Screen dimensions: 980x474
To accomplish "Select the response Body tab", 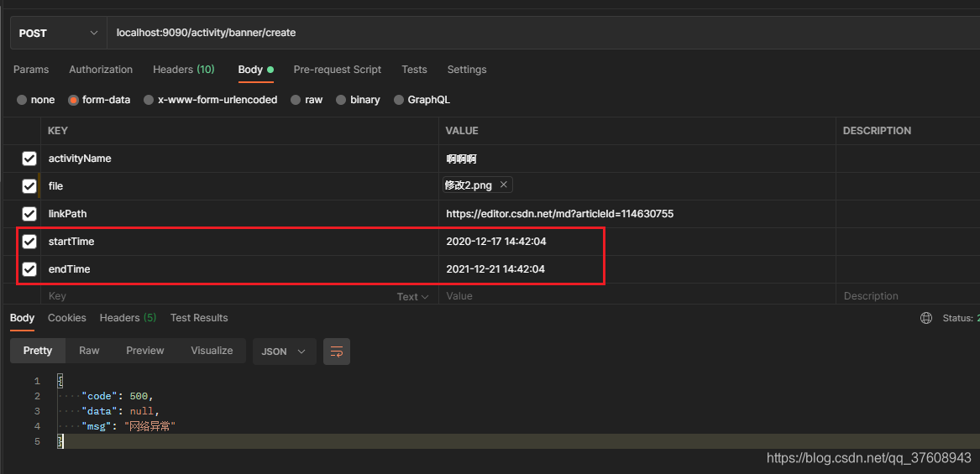I will 22,318.
